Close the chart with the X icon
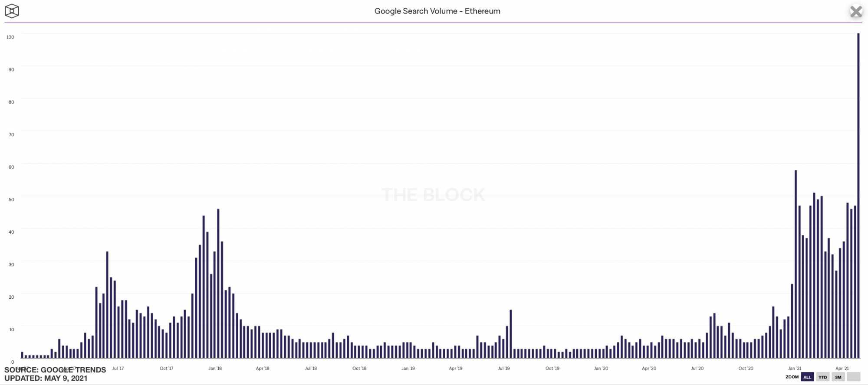Image resolution: width=868 pixels, height=385 pixels. [856, 12]
